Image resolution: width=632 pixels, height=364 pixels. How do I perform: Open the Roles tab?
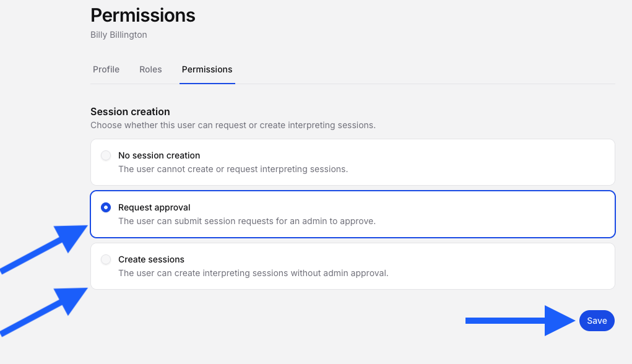[150, 69]
